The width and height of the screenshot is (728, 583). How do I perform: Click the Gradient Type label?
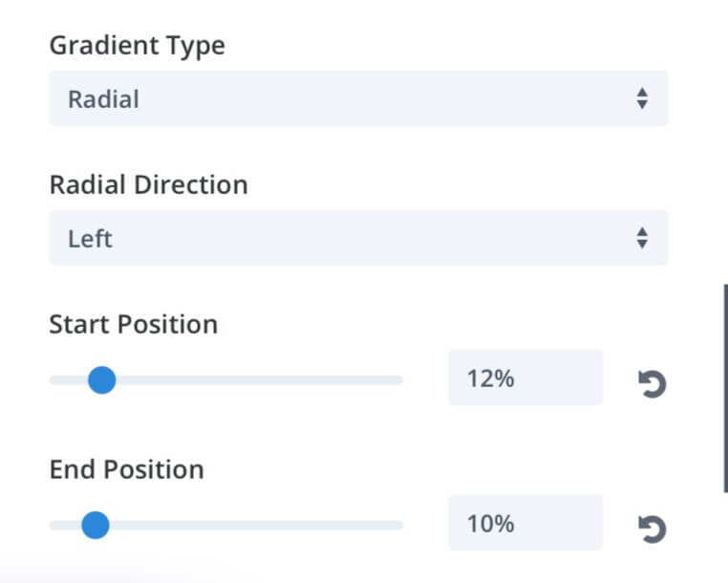(138, 46)
